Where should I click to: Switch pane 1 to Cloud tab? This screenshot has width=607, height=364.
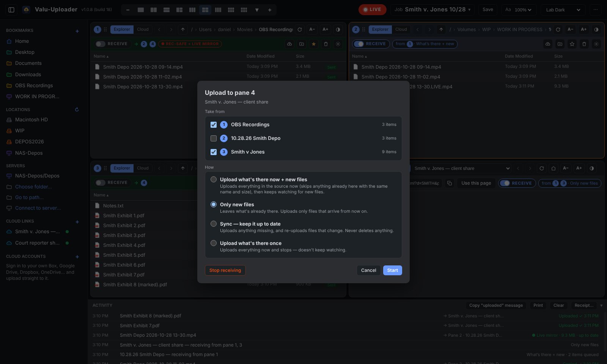click(143, 29)
